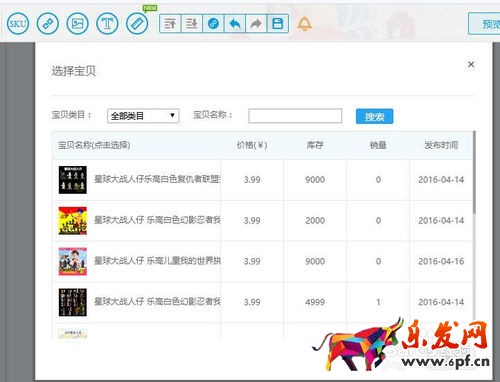
Task: Select the item name in stock 4999 row
Action: [x=157, y=302]
